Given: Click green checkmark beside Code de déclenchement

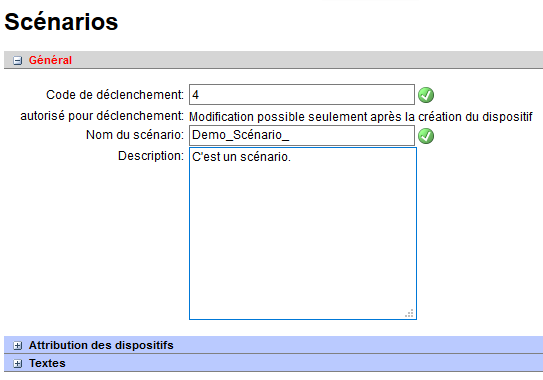Looking at the screenshot, I should click(x=426, y=95).
